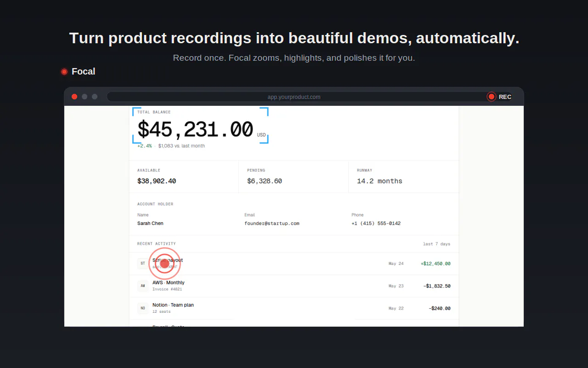588x368 pixels.
Task: Click the $1,083 vs. last month text
Action: [x=181, y=146]
